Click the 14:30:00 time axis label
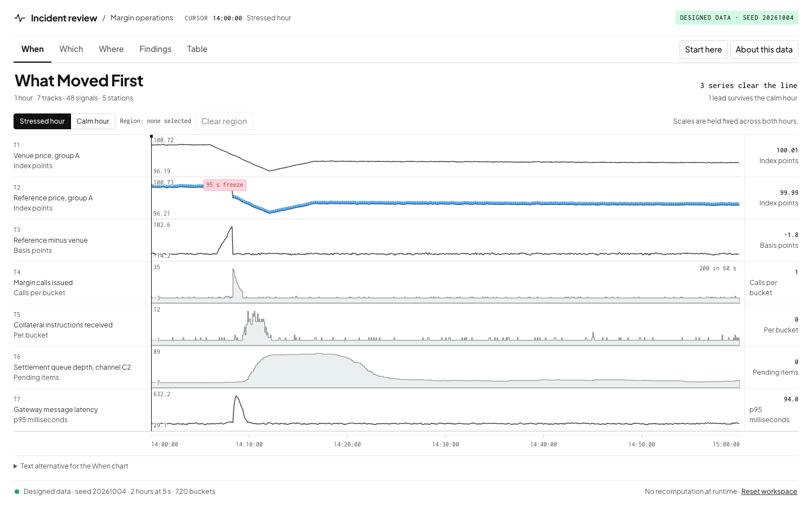Image resolution: width=812 pixels, height=508 pixels. (445, 445)
